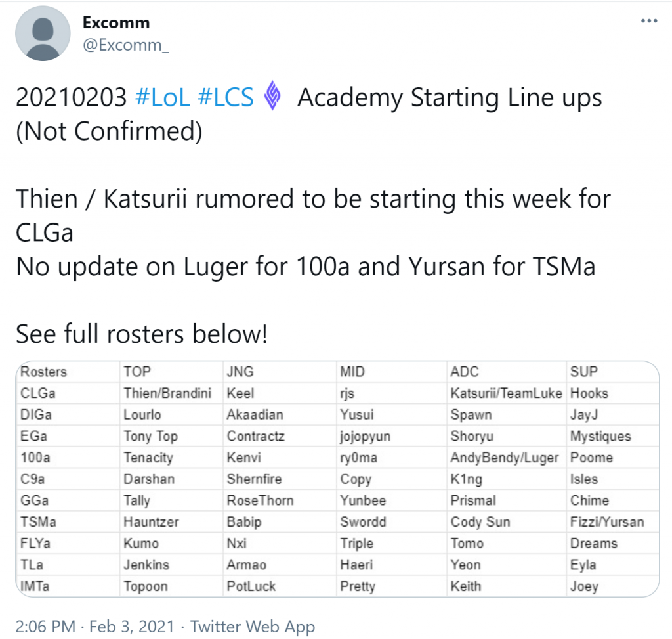
Task: Click the jojopyun cell in the MID column
Action: pos(365,436)
